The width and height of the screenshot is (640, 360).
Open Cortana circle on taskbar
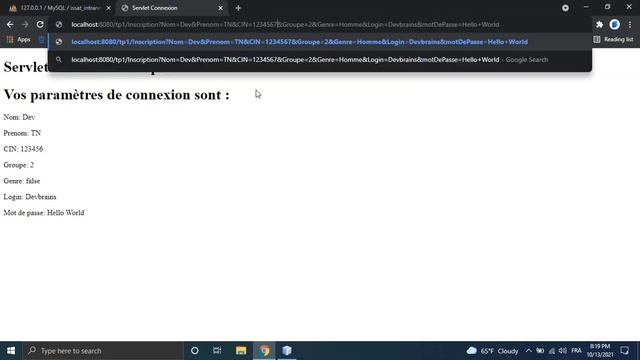(195, 351)
